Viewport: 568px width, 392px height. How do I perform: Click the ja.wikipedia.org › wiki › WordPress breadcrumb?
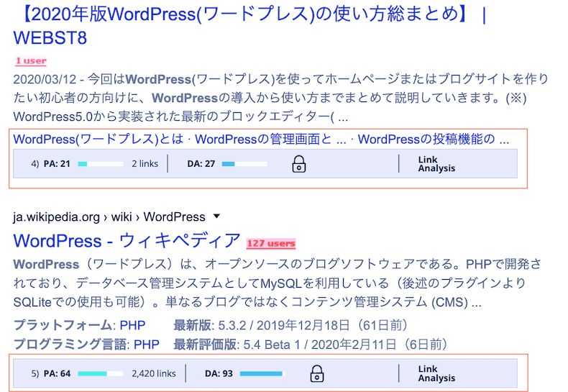(x=109, y=217)
